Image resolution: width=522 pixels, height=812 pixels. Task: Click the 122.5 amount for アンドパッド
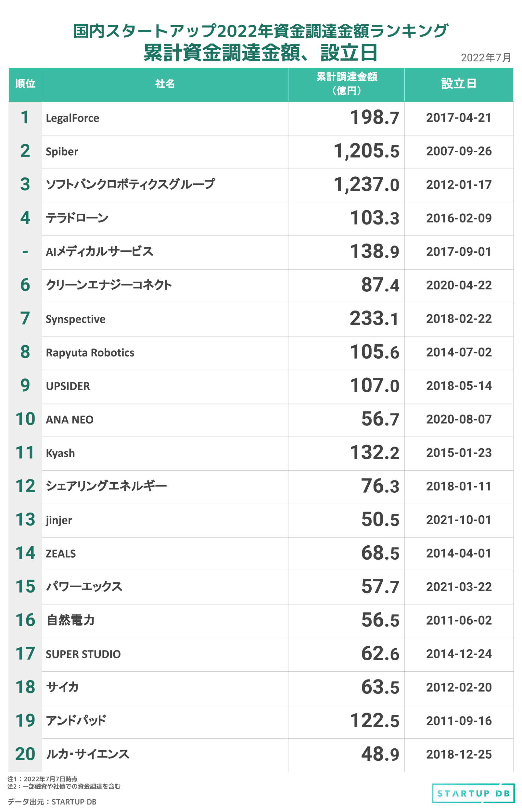click(x=375, y=721)
